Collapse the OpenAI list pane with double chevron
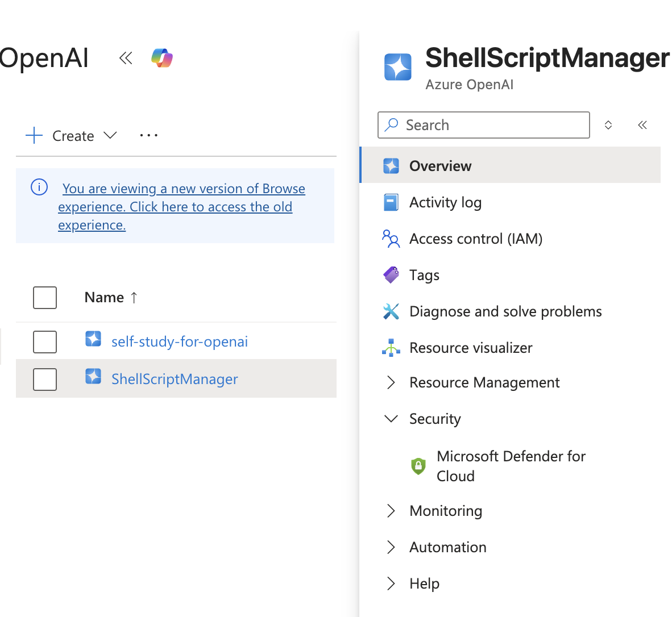This screenshot has width=672, height=617. tap(126, 58)
